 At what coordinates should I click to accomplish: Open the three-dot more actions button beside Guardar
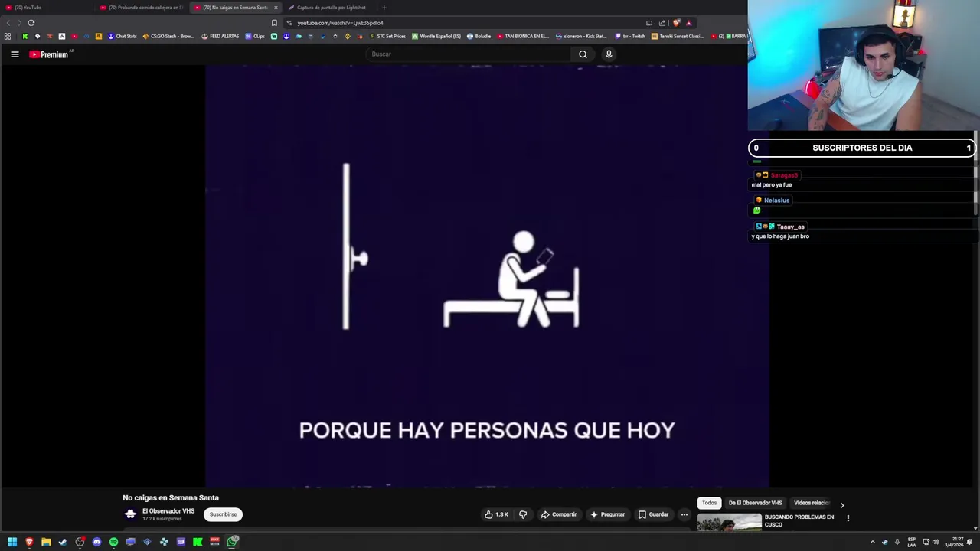click(684, 514)
